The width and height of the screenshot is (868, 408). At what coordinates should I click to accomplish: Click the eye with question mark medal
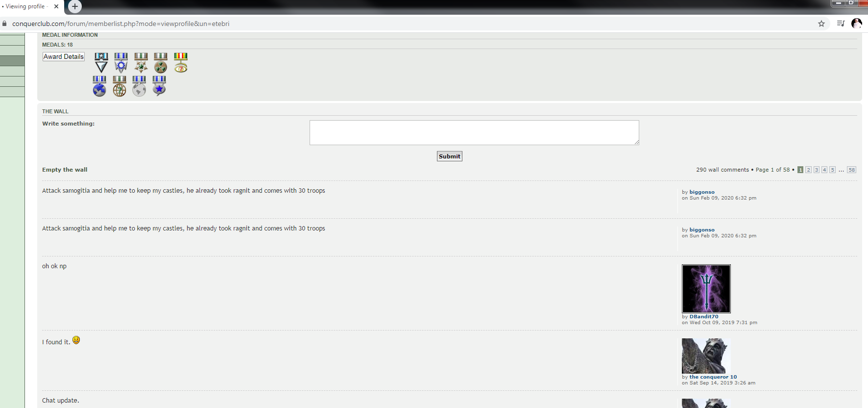tap(181, 63)
